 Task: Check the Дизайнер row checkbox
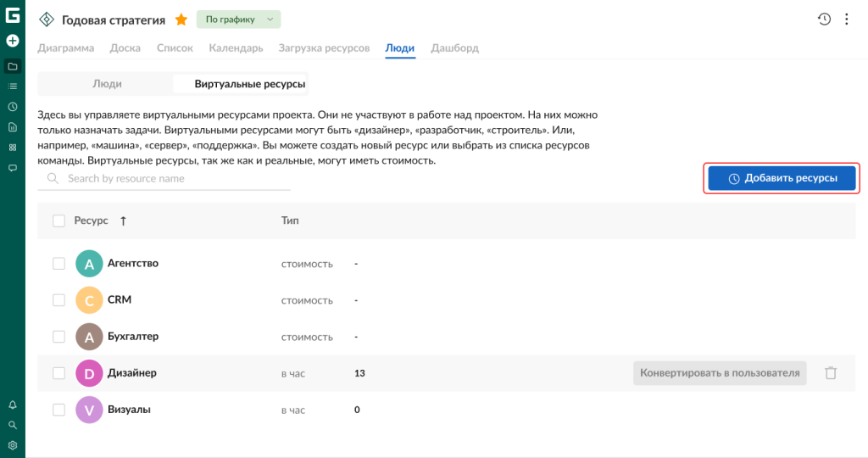pyautogui.click(x=58, y=373)
